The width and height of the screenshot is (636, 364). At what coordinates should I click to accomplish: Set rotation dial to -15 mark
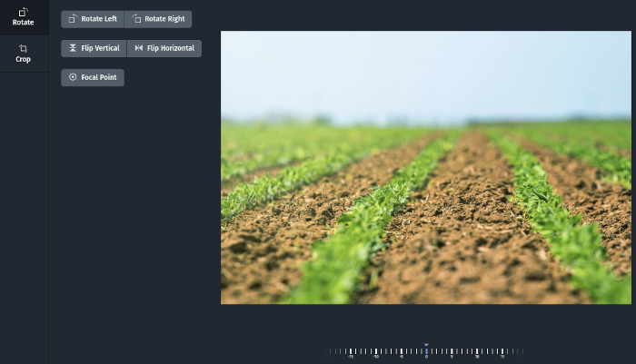pos(351,352)
